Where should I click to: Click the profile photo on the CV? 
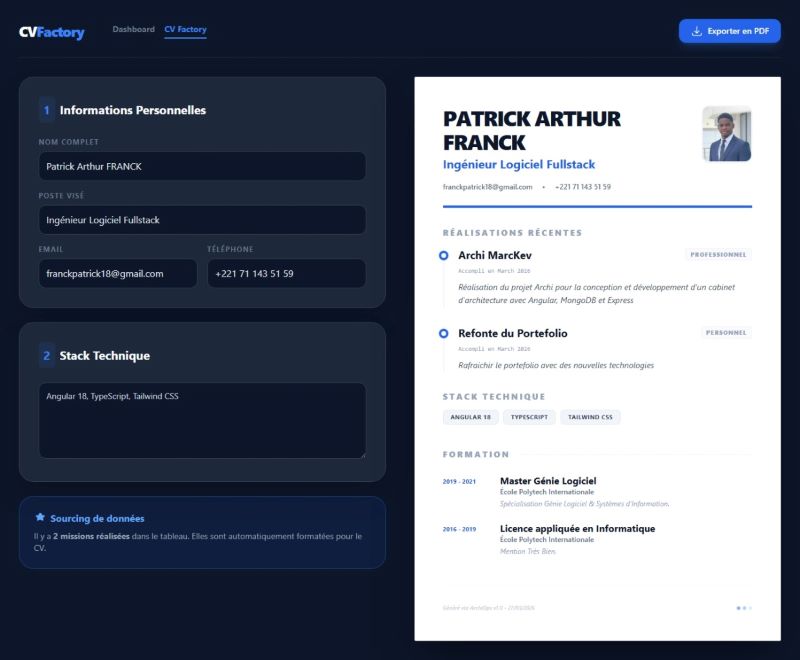pyautogui.click(x=727, y=134)
